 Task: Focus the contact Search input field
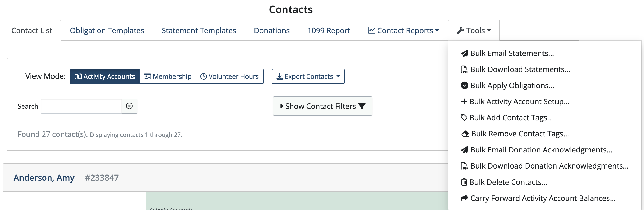(81, 106)
